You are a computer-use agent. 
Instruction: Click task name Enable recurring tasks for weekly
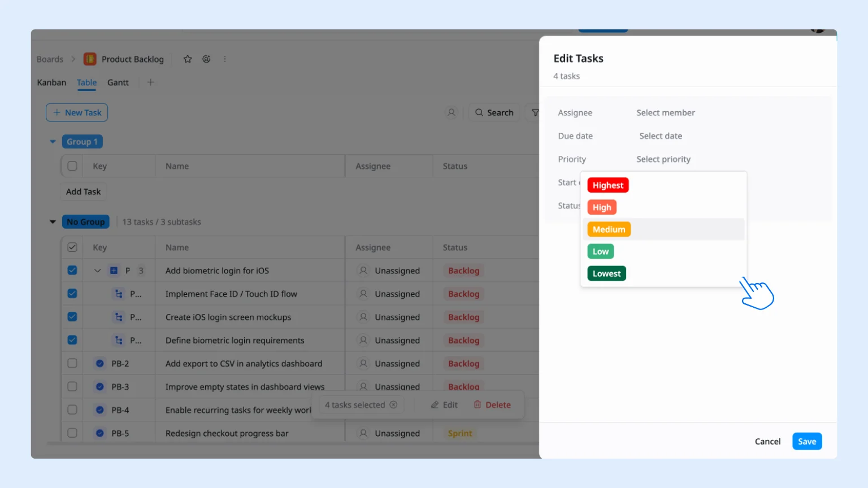238,410
